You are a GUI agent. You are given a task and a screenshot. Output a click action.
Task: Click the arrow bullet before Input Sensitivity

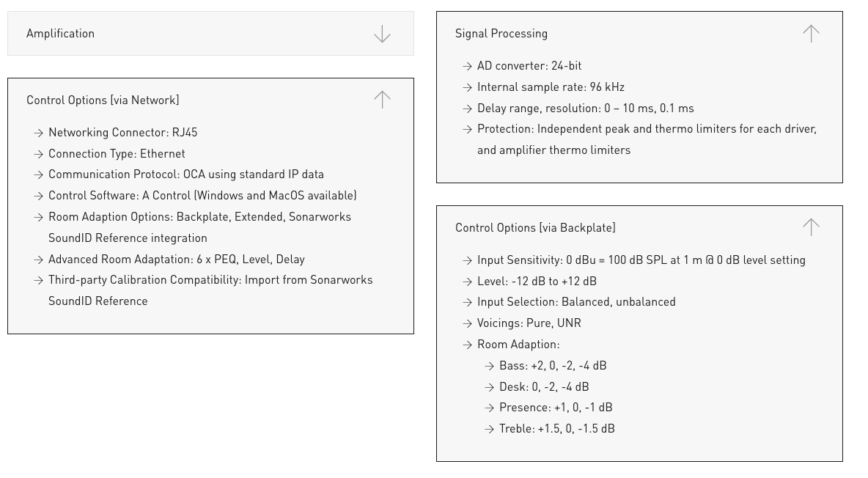tap(468, 261)
